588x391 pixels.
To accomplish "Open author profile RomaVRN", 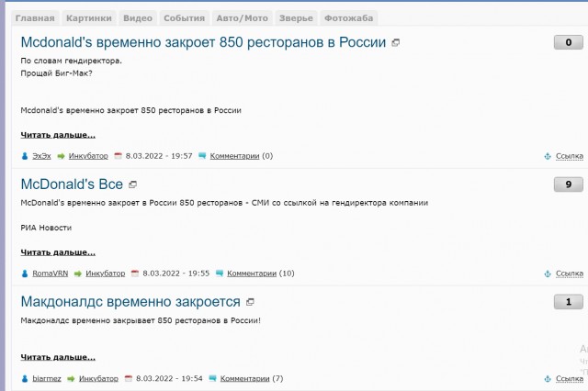I will pos(51,274).
